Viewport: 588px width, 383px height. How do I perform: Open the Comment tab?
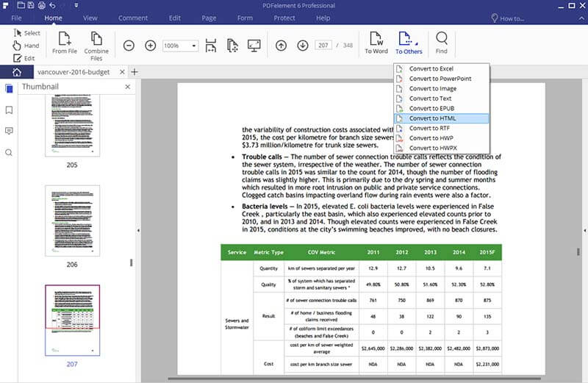pyautogui.click(x=133, y=18)
